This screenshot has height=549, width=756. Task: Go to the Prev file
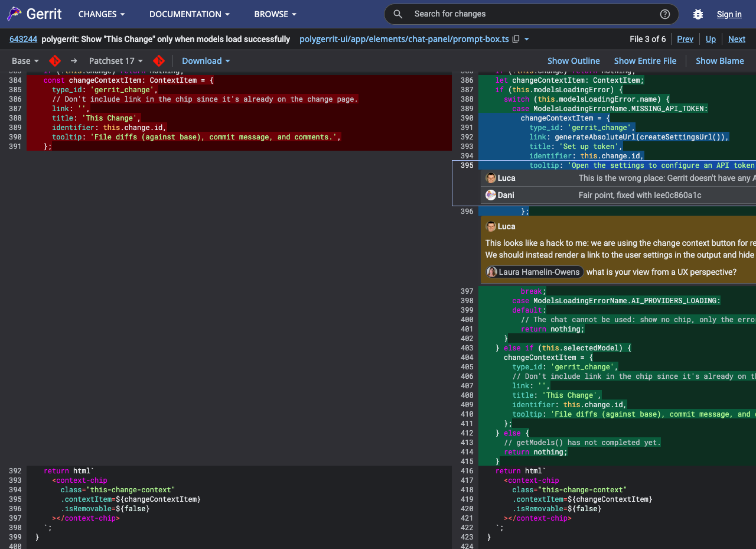(x=685, y=39)
